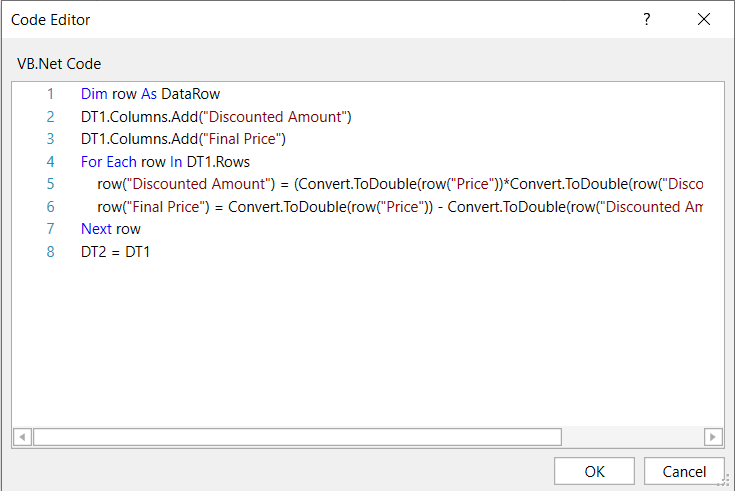
Task: Click line number 1 in the gutter
Action: tap(50, 94)
